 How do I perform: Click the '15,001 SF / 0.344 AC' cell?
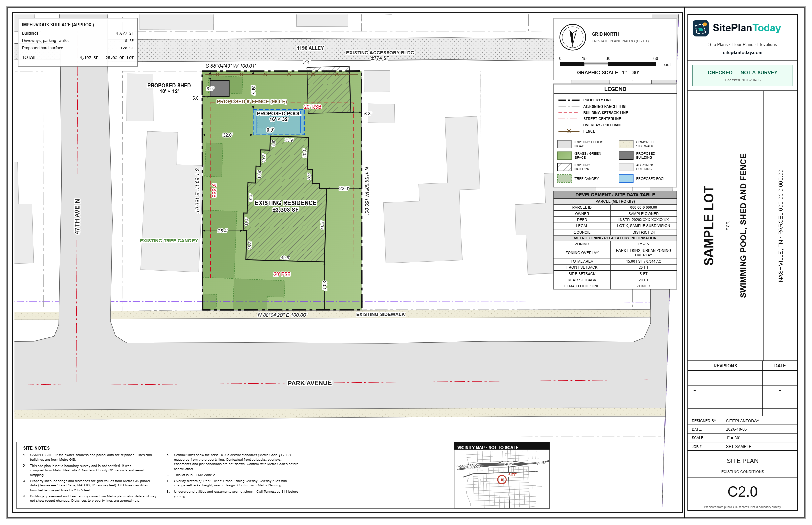(x=643, y=261)
